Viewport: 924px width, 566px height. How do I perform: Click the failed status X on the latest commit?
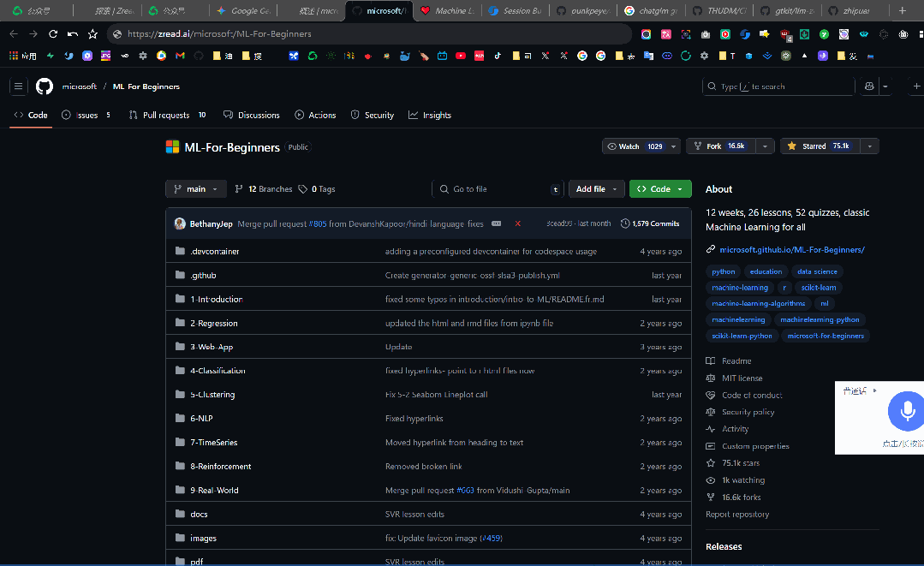(x=517, y=223)
